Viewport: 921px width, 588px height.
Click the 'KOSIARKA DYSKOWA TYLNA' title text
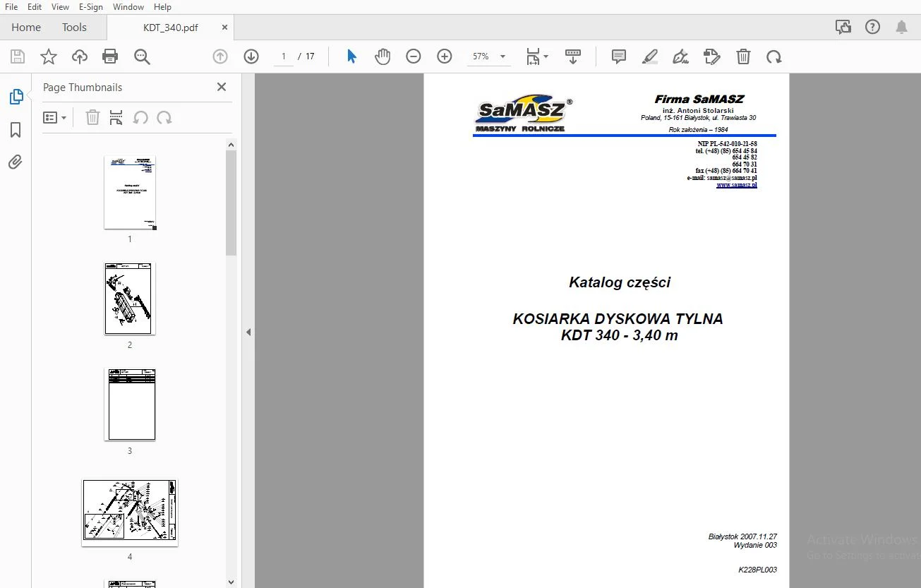pos(618,319)
